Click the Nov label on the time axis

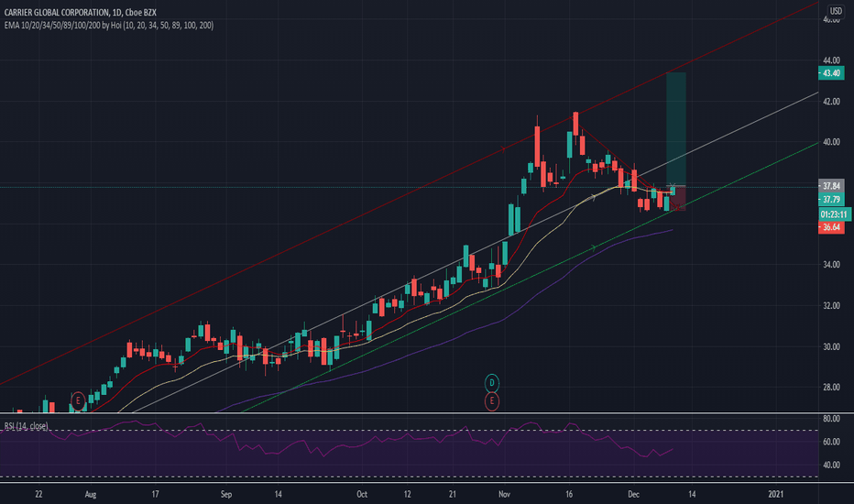(x=504, y=494)
